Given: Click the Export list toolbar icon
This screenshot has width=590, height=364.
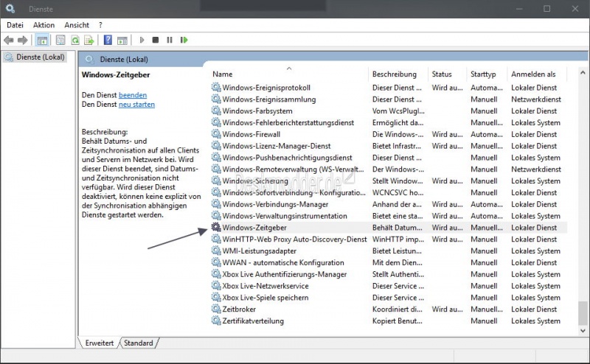Looking at the screenshot, I should click(x=88, y=40).
